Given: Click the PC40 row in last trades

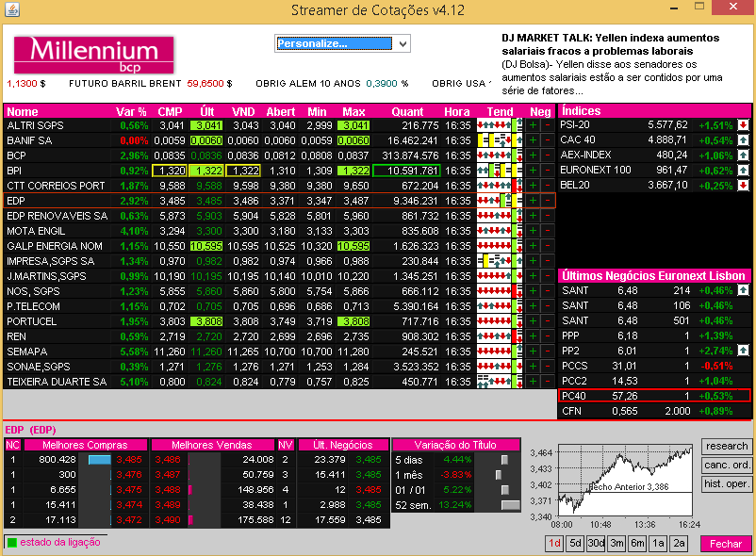Looking at the screenshot, I should [654, 396].
